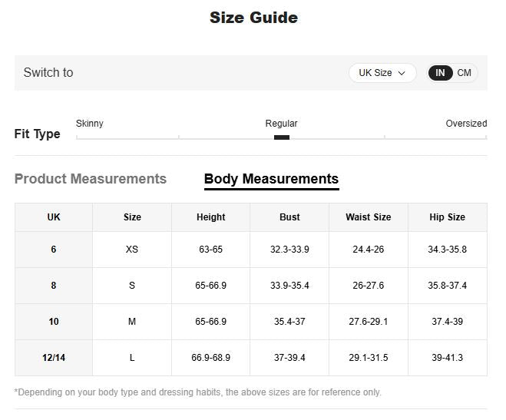Click the chevron arrow beside UK Size
This screenshot has height=420, width=506.
402,74
